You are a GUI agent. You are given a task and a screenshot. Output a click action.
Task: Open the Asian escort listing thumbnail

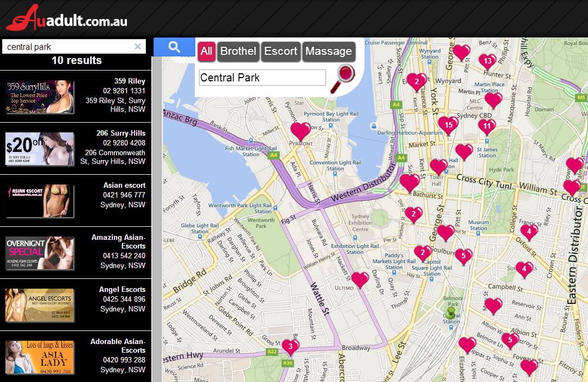pos(40,201)
